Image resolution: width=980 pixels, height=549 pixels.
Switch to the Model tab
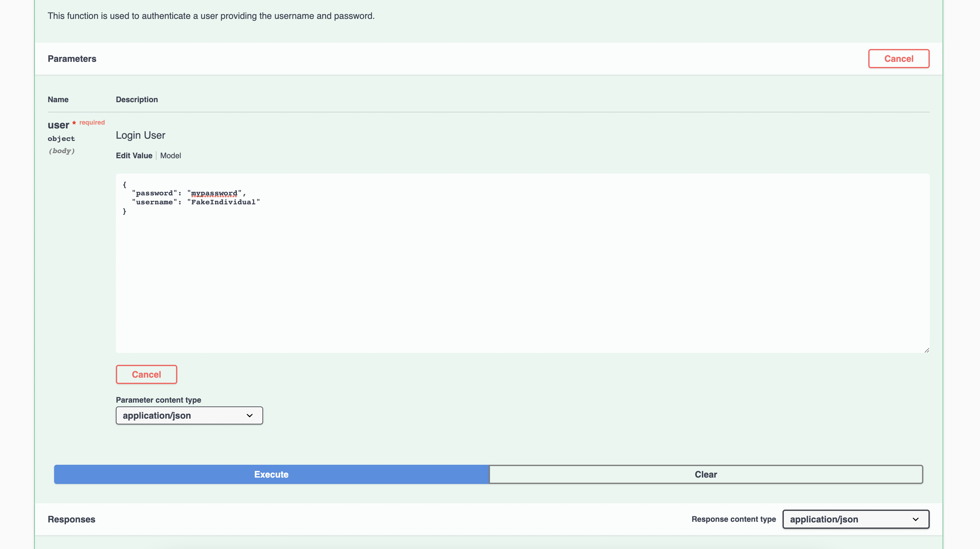pyautogui.click(x=171, y=156)
